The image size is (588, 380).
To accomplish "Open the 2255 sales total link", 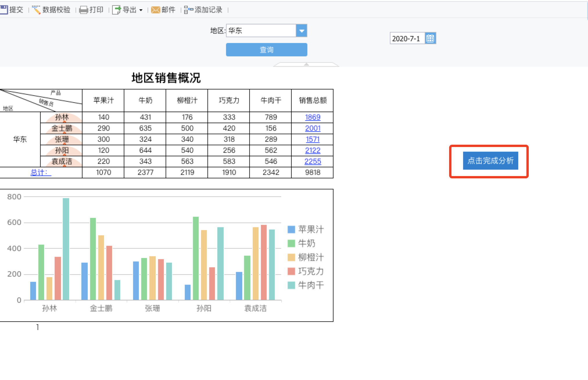I will tap(313, 162).
